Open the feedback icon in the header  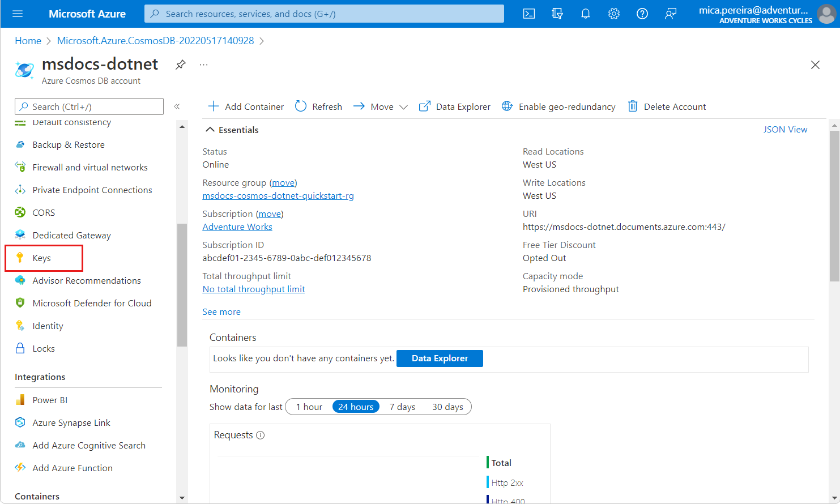pyautogui.click(x=670, y=14)
